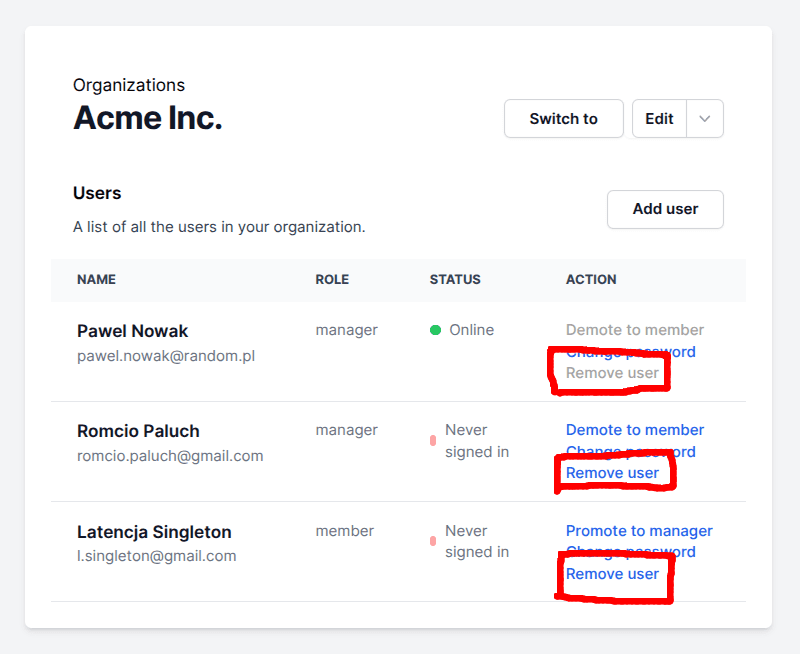Click greyed-out Demote to member for Pawel Nowak
800x654 pixels.
coord(635,330)
